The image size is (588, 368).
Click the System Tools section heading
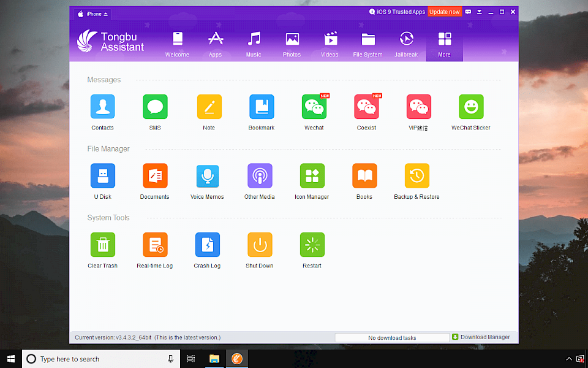click(108, 218)
